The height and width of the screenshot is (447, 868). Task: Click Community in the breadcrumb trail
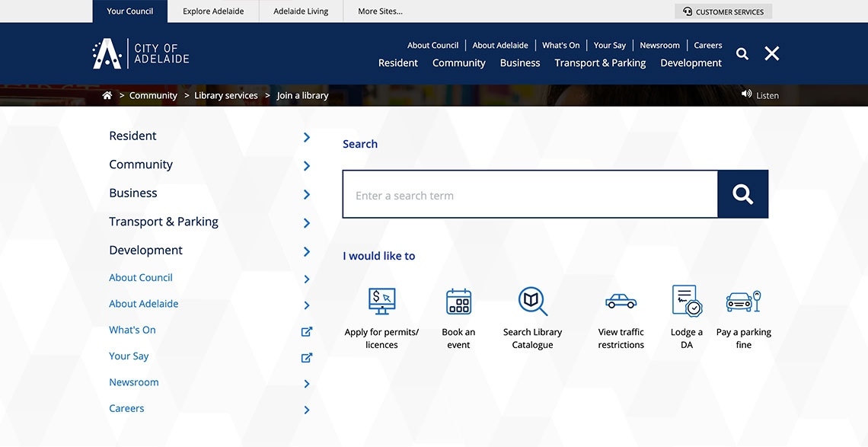point(153,95)
